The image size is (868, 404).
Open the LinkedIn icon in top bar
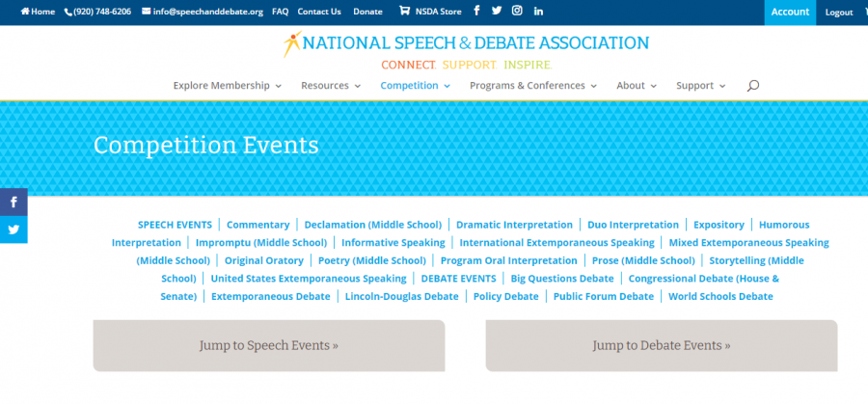pos(538,12)
